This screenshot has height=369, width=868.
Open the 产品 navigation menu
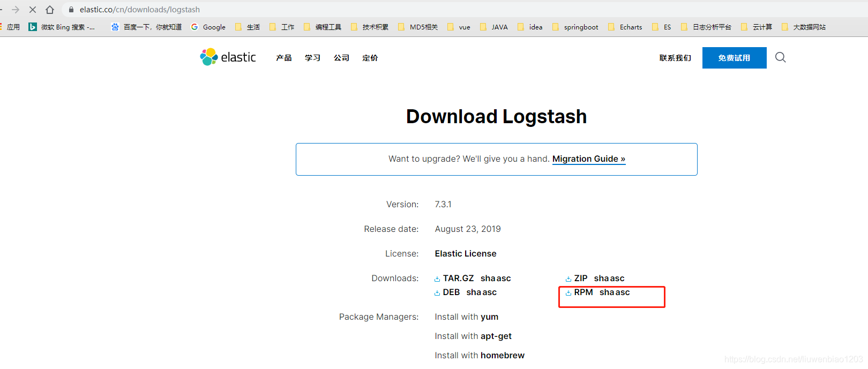pyautogui.click(x=284, y=58)
